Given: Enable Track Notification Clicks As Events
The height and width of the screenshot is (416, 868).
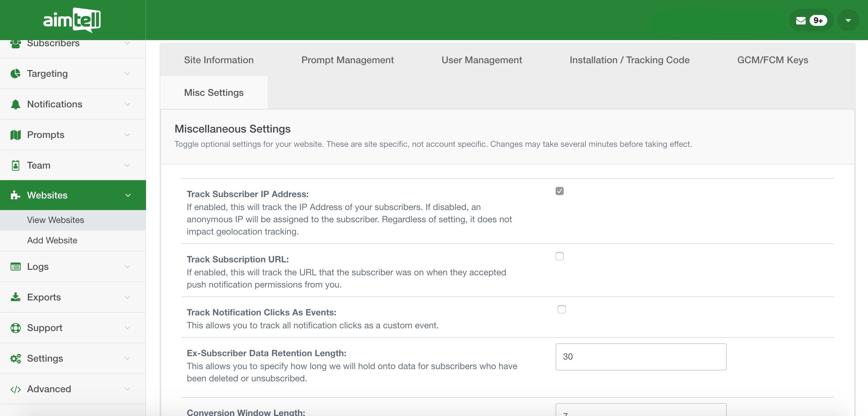Looking at the screenshot, I should [x=561, y=309].
